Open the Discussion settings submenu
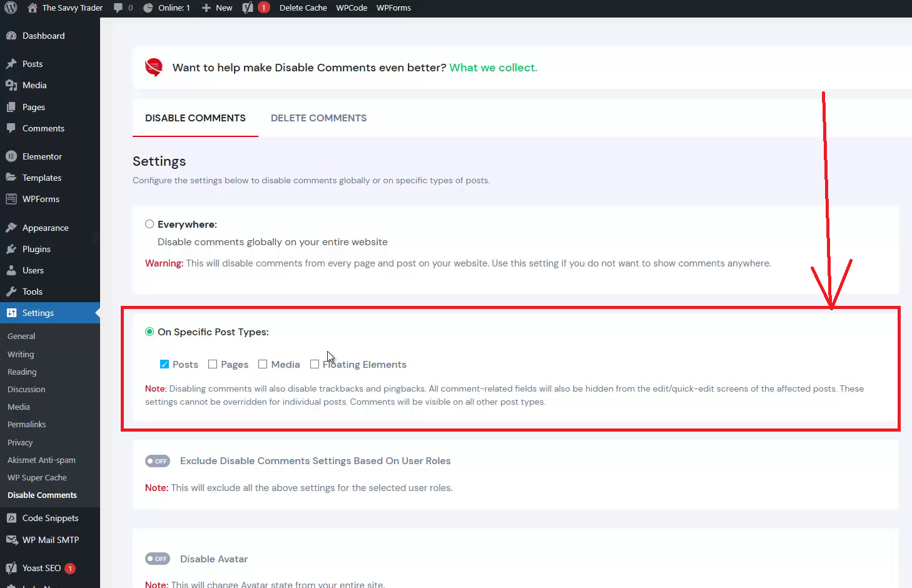 [x=26, y=389]
